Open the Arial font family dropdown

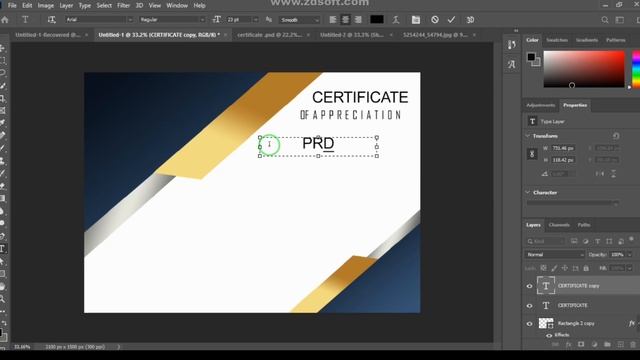click(x=130, y=20)
